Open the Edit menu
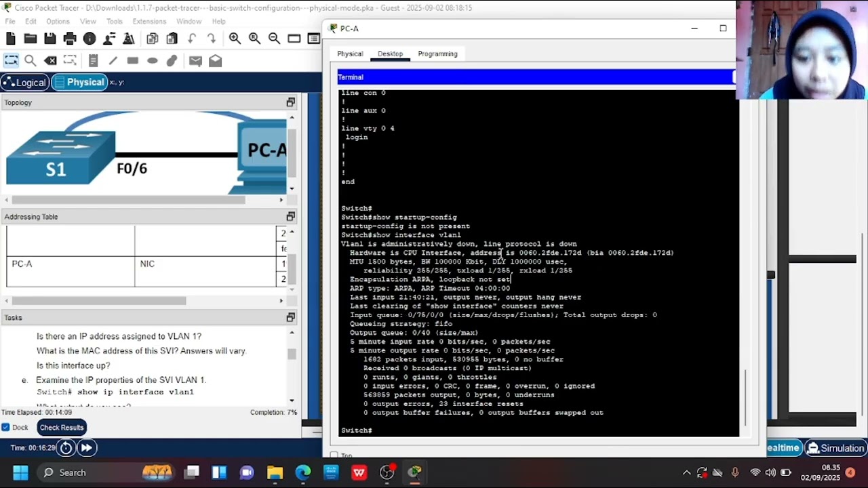This screenshot has height=488, width=868. [x=31, y=21]
